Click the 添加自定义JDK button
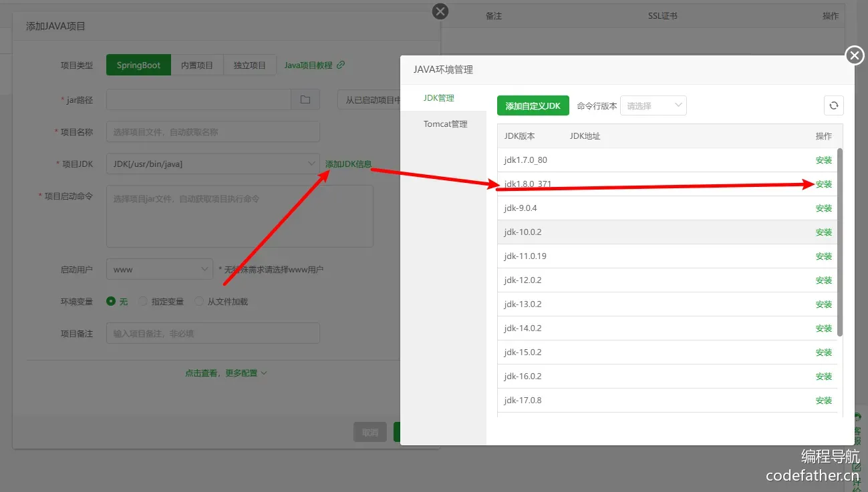This screenshot has width=868, height=492. [x=533, y=106]
